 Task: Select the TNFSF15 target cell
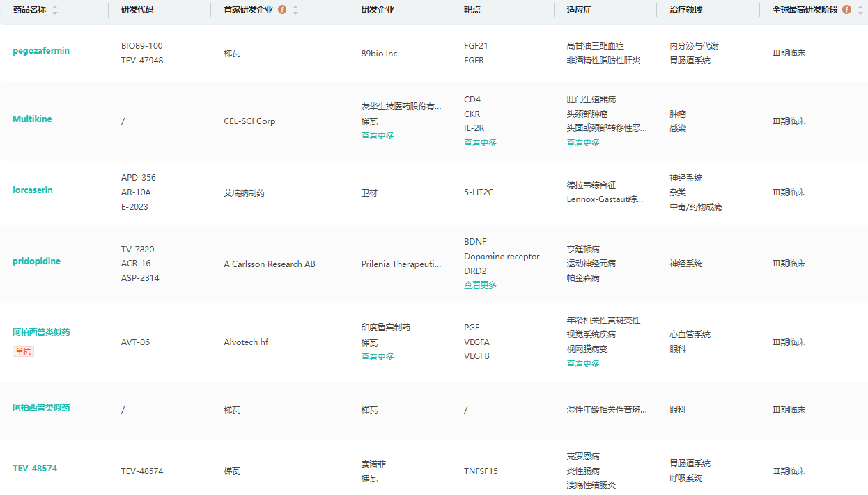481,471
